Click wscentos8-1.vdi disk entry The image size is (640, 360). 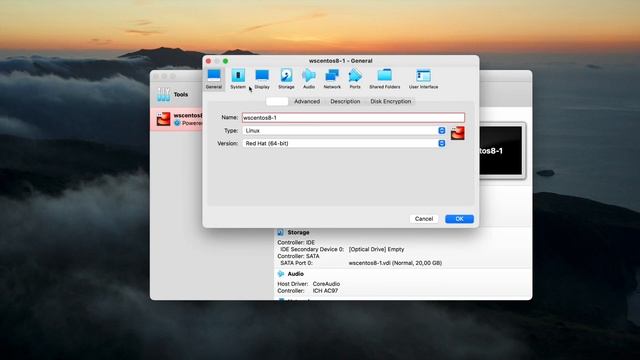tap(395, 263)
